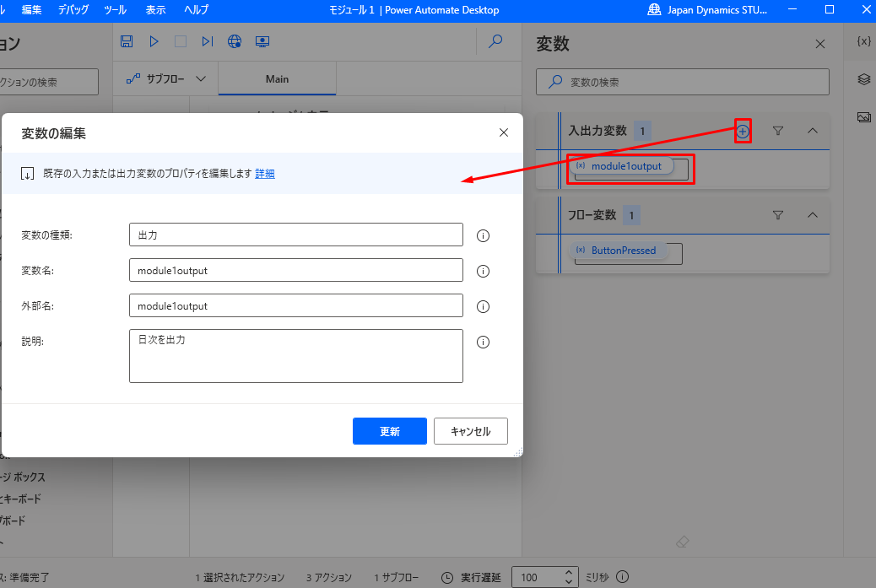
Task: Click the 変数の種類 field showing 出力
Action: [296, 235]
